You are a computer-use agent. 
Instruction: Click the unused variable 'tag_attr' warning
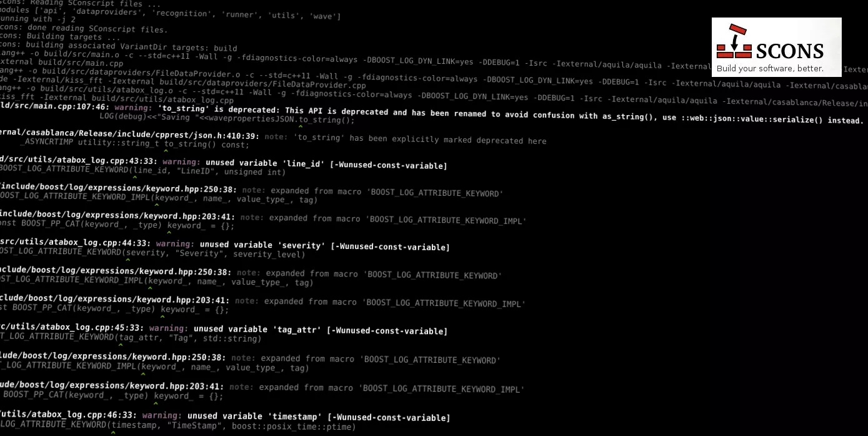[257, 329]
